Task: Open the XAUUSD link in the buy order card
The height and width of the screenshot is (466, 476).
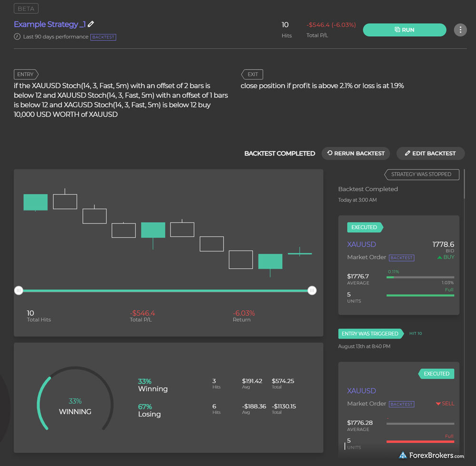Action: coord(362,244)
